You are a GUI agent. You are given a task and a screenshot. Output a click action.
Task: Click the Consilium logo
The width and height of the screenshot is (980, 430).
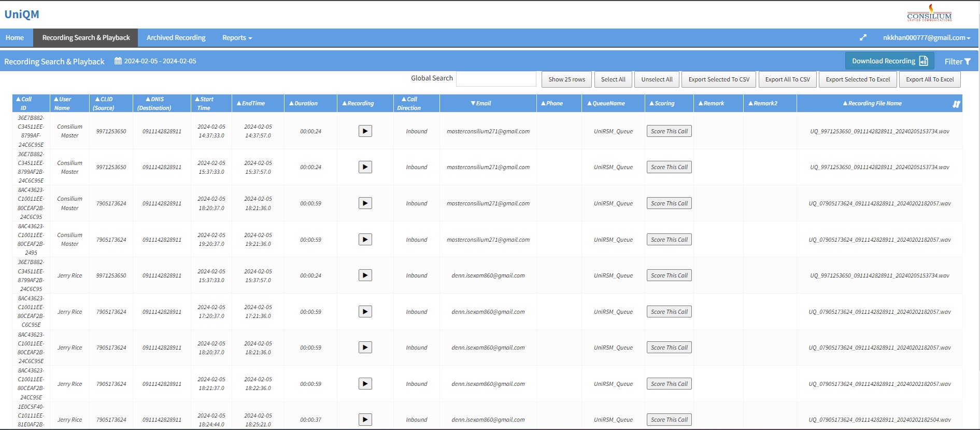click(x=929, y=13)
